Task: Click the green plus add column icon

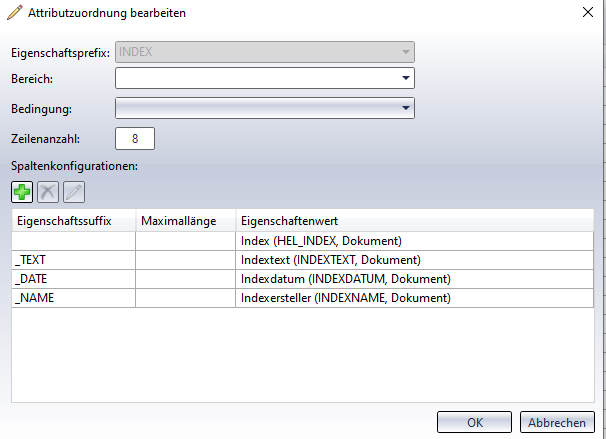Action: (22, 192)
